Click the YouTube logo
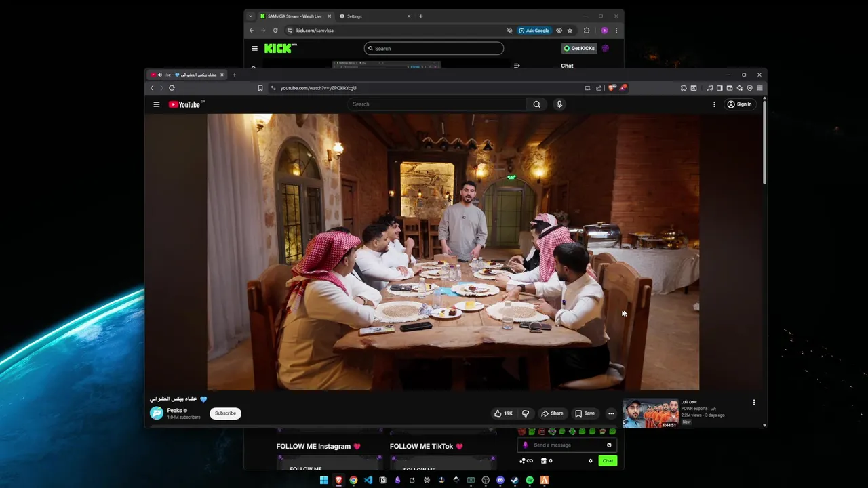The image size is (868, 488). click(184, 104)
